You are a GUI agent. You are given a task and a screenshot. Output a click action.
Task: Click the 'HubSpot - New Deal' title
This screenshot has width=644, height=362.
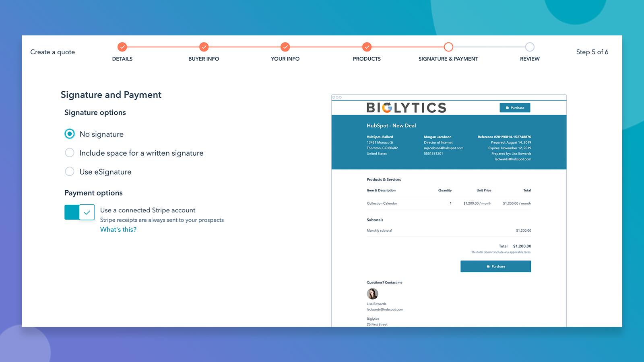[x=391, y=125]
